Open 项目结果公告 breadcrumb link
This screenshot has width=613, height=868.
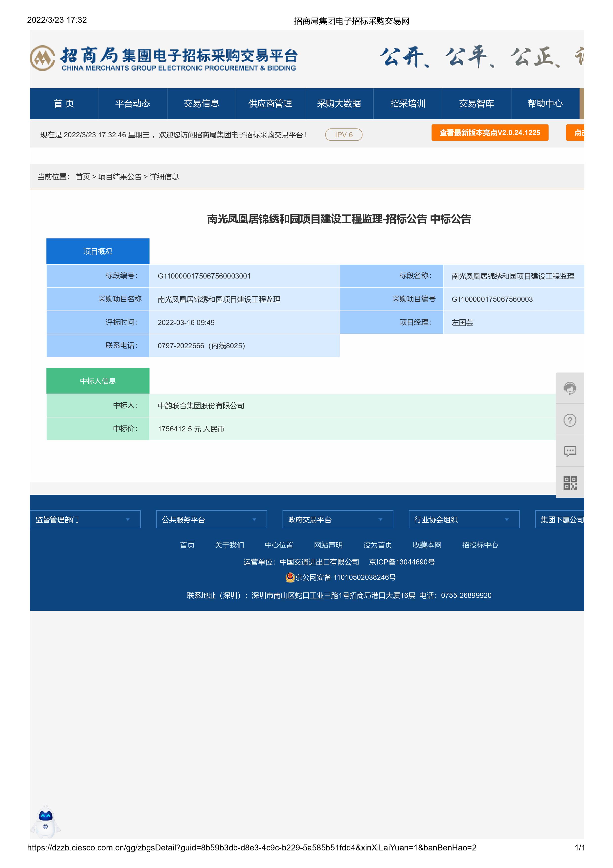point(120,177)
